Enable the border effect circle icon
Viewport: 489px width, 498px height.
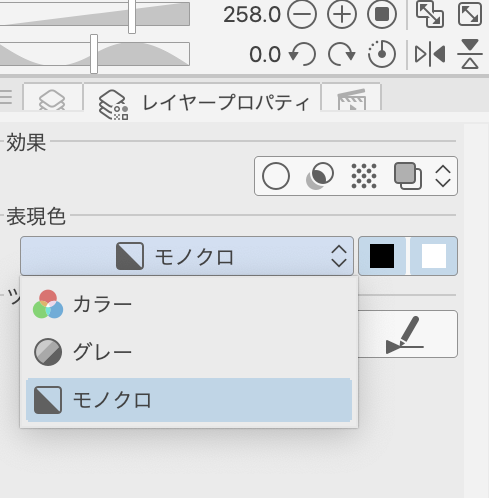point(276,176)
